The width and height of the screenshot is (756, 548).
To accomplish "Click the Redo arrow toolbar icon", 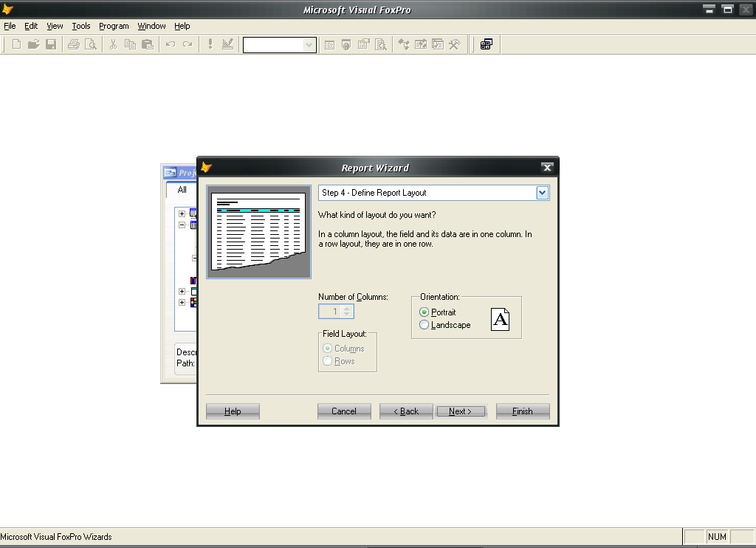I will point(188,45).
